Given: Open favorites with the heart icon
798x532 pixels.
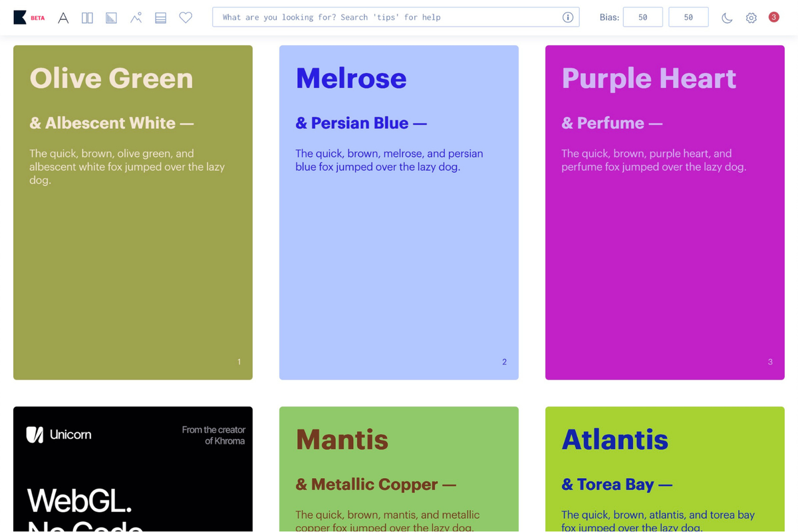Looking at the screenshot, I should 186,18.
